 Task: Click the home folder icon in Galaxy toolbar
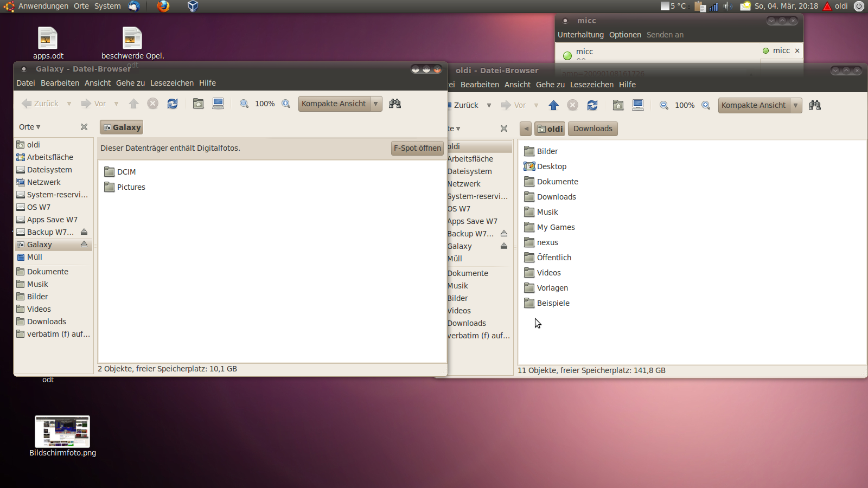(x=199, y=104)
